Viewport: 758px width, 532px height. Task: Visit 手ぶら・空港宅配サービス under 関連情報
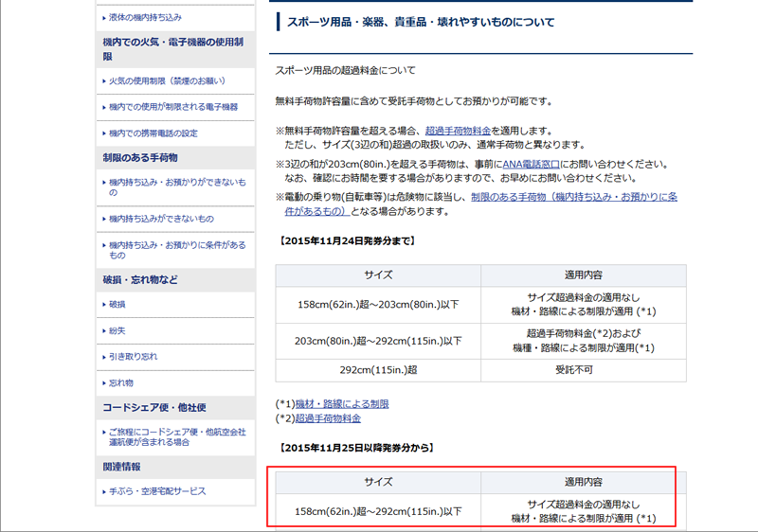[x=156, y=491]
